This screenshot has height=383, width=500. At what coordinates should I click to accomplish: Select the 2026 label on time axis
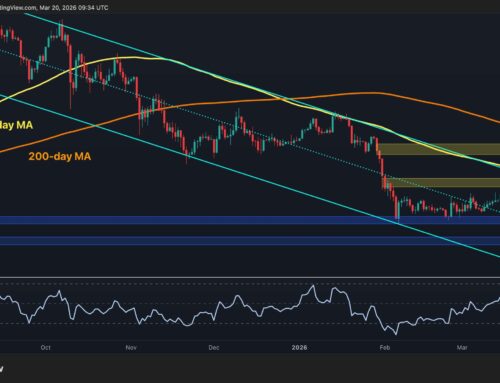299,347
